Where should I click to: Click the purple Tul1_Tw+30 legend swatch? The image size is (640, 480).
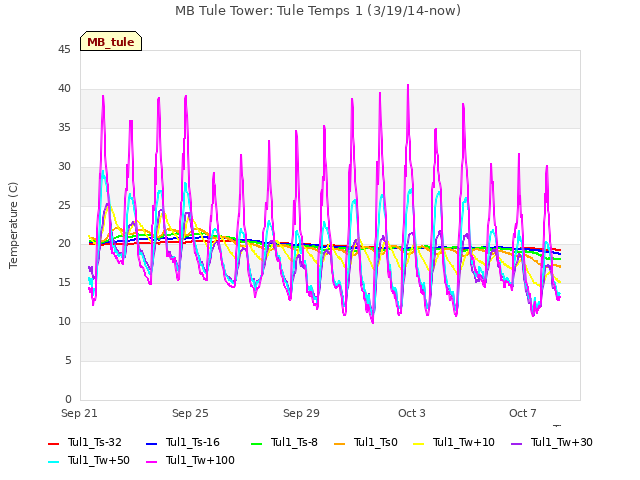click(x=517, y=443)
